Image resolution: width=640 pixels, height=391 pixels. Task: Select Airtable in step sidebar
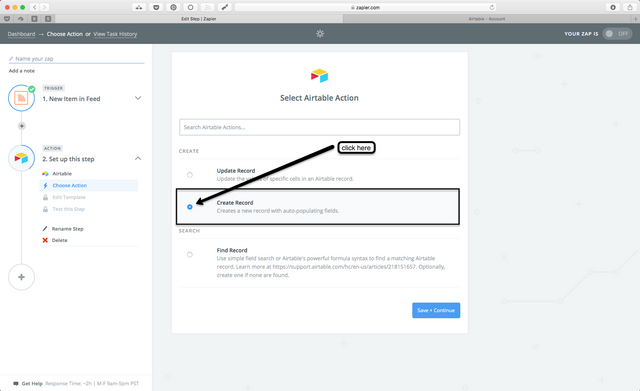click(x=62, y=174)
